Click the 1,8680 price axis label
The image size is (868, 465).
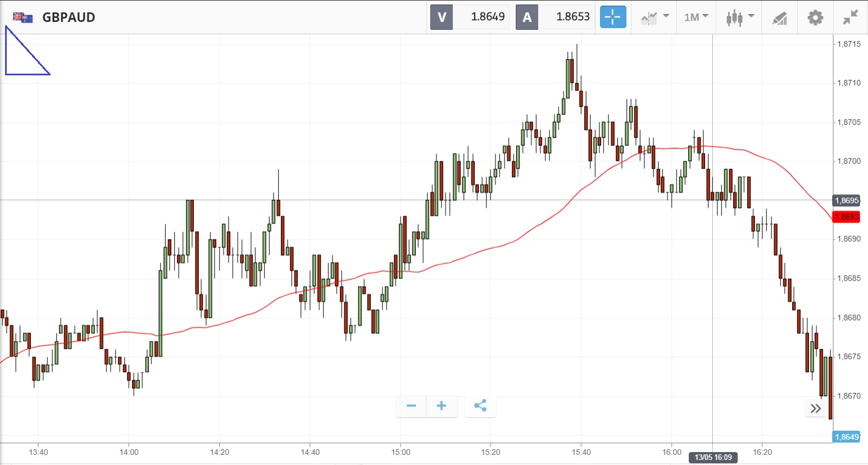(x=849, y=318)
